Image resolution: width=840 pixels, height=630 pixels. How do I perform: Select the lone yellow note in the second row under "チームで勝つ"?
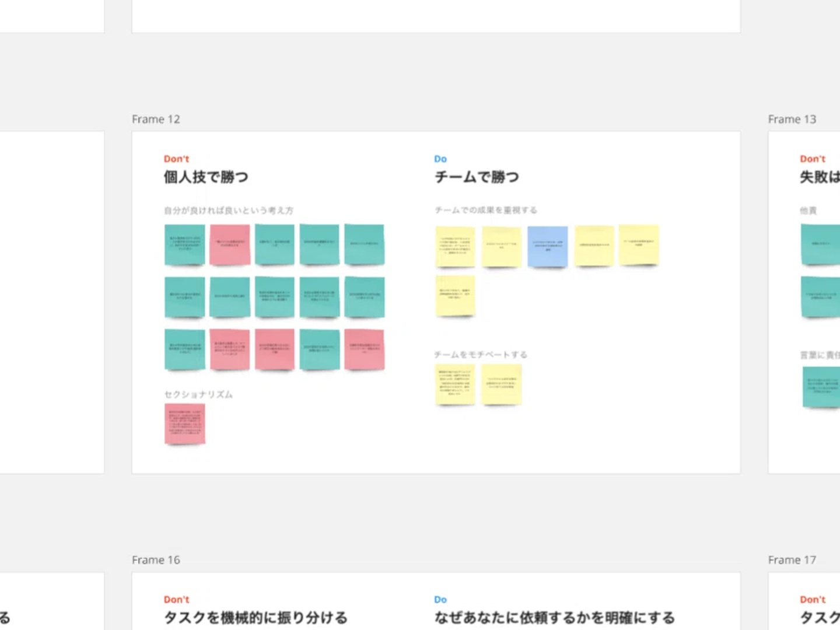click(455, 296)
